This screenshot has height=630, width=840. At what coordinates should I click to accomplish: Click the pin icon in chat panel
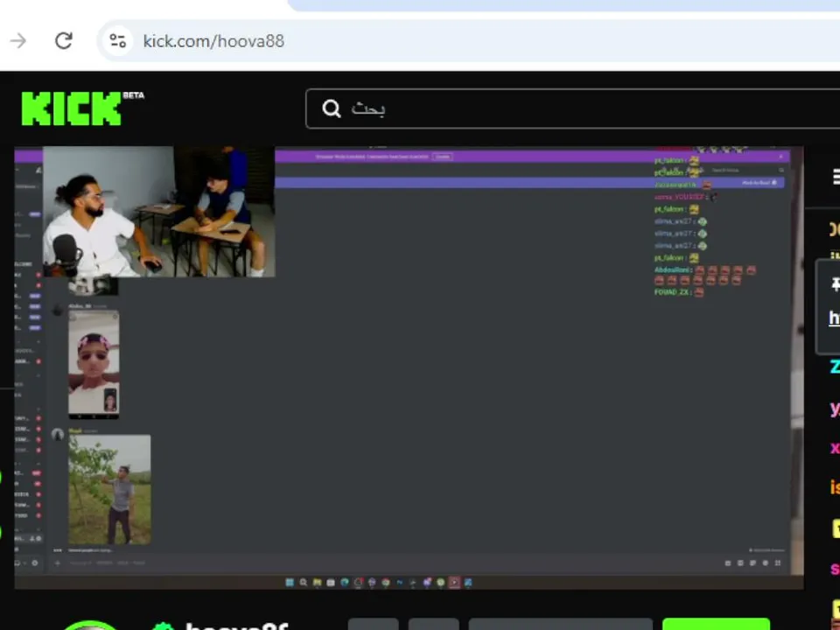tap(835, 283)
